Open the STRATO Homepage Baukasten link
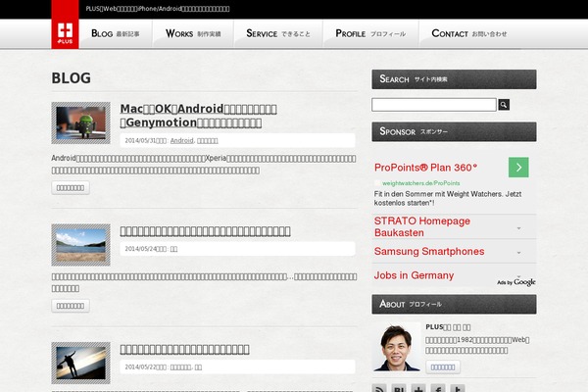 click(x=421, y=226)
